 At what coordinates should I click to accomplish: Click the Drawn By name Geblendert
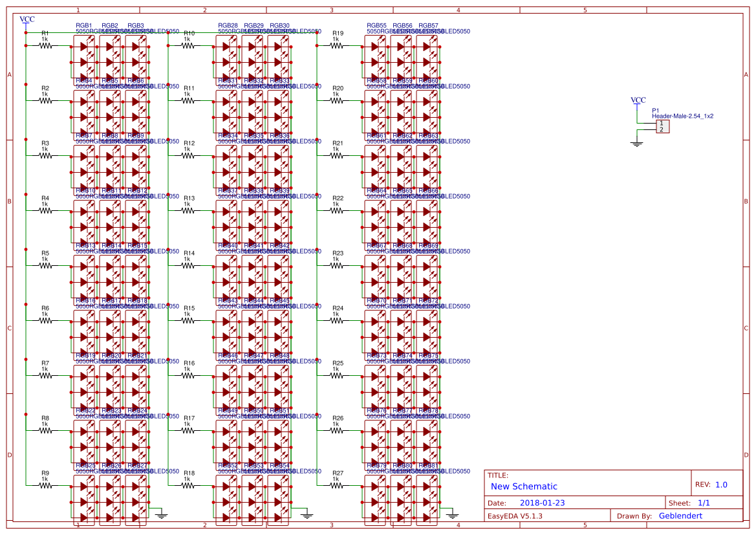(680, 516)
